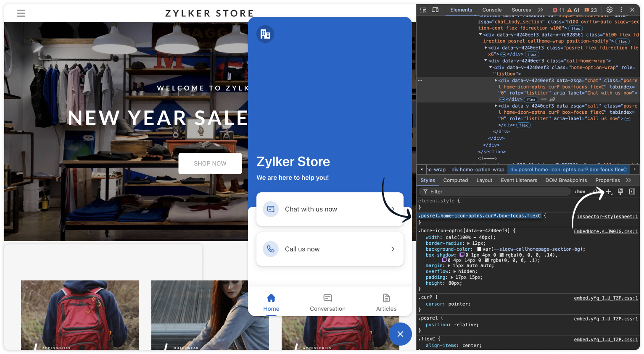Select div.home-option-wrap in the breadcrumb
The image size is (644, 354).
tap(478, 170)
